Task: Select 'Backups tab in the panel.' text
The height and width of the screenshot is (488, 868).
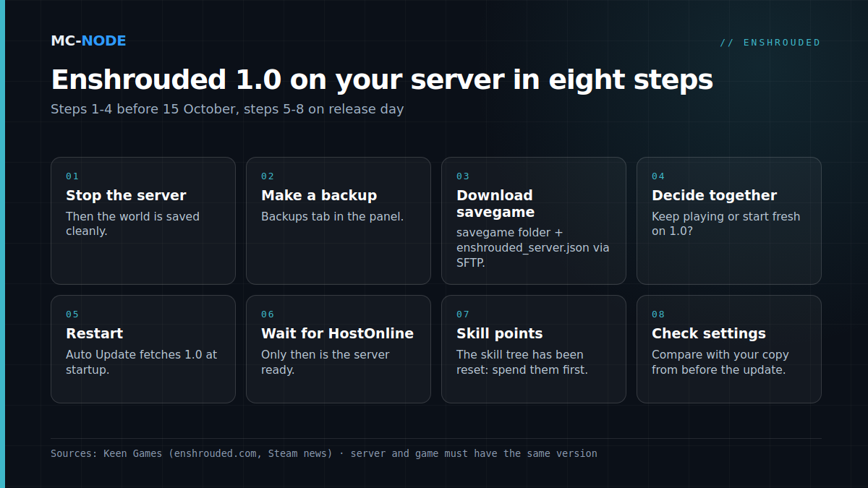Action: click(332, 216)
